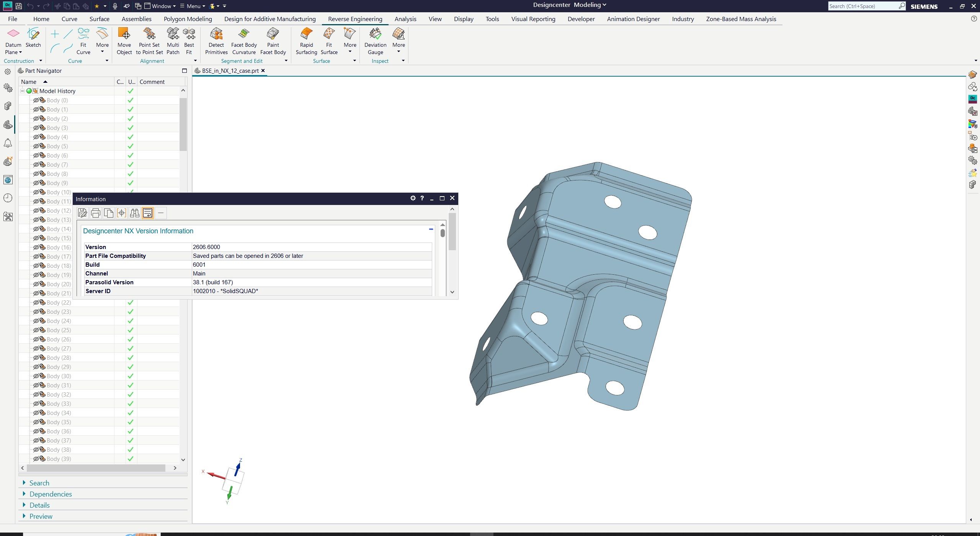The image size is (980, 536).
Task: Open the Notifications bell in sidebar
Action: (x=8, y=143)
